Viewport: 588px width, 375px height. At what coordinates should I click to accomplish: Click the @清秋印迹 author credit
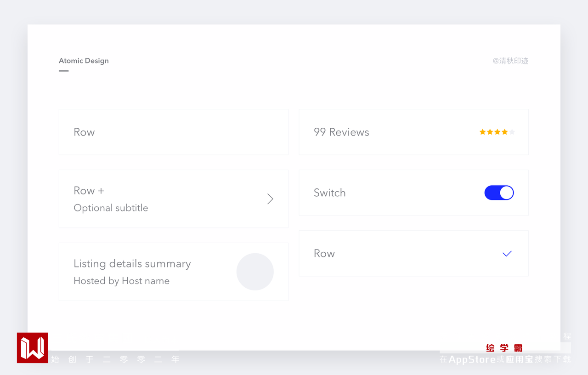coord(510,61)
